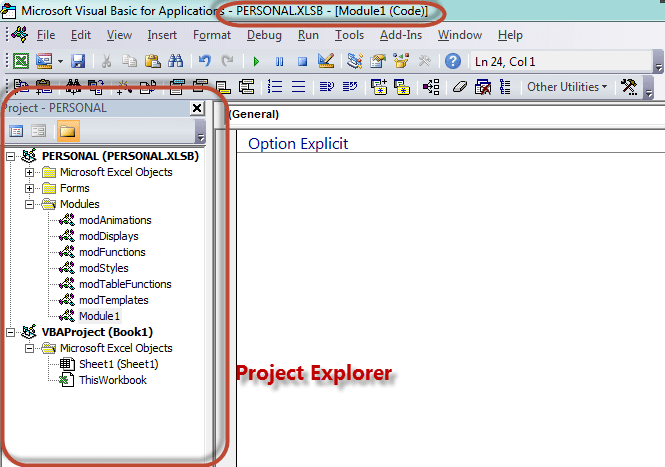Click the second indent-lines icon before folder icons
Viewport: 665px width, 467px height.
pos(350,87)
